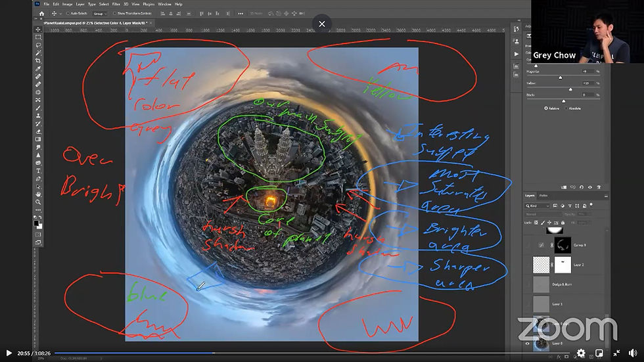The width and height of the screenshot is (644, 362).
Task: Click the Curves 9 layer mask thumbnail
Action: [x=563, y=245]
